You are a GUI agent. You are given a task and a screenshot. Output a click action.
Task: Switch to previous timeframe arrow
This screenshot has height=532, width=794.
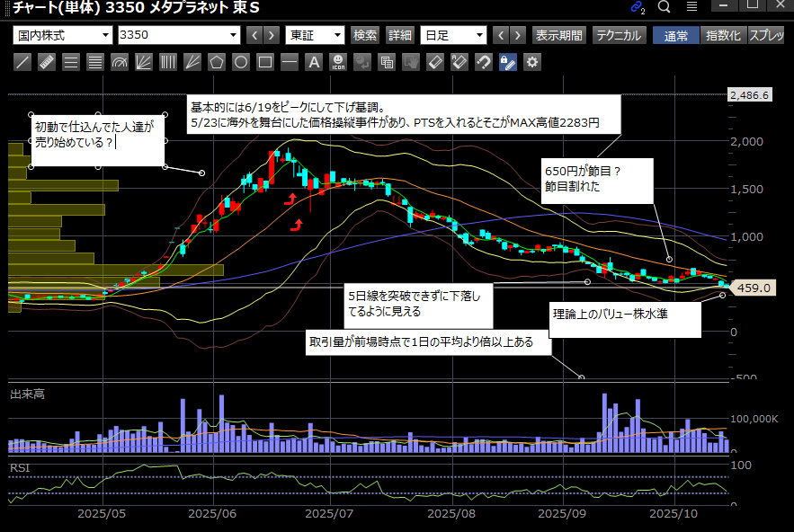coord(501,35)
